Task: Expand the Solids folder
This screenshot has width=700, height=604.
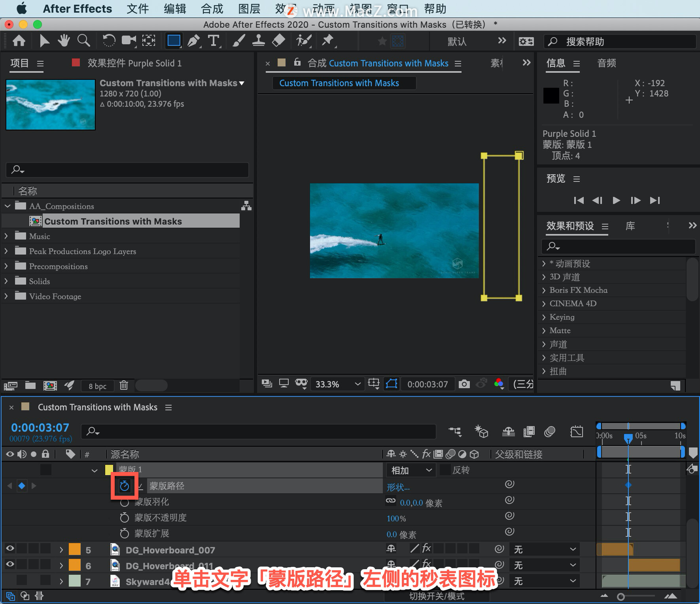Action: [x=6, y=281]
